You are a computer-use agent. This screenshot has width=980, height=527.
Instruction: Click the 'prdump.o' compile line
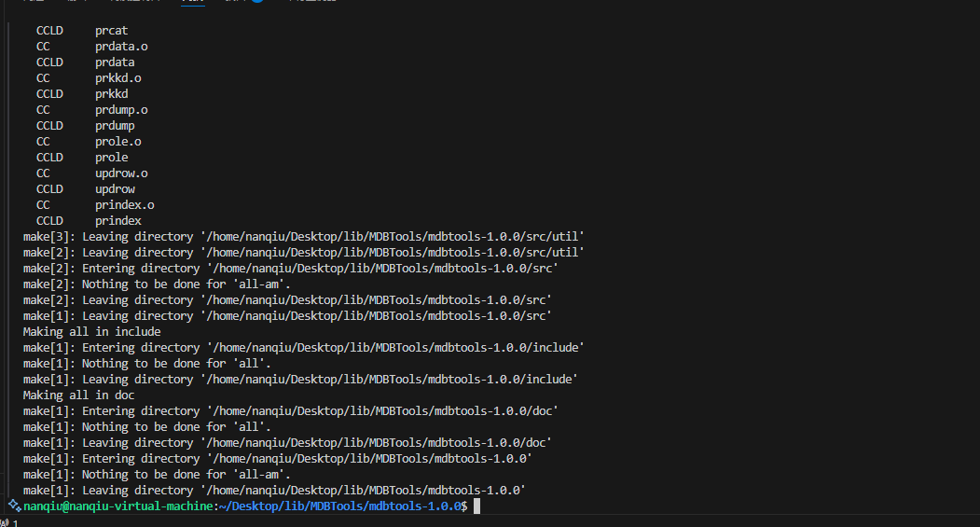tap(92, 110)
